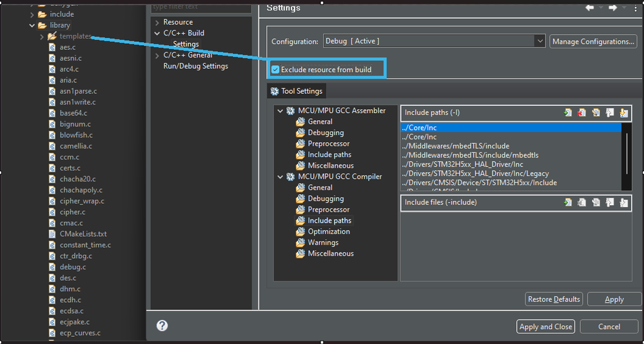Select Warnings under GCC Compiler
This screenshot has height=344, width=644.
click(x=323, y=243)
